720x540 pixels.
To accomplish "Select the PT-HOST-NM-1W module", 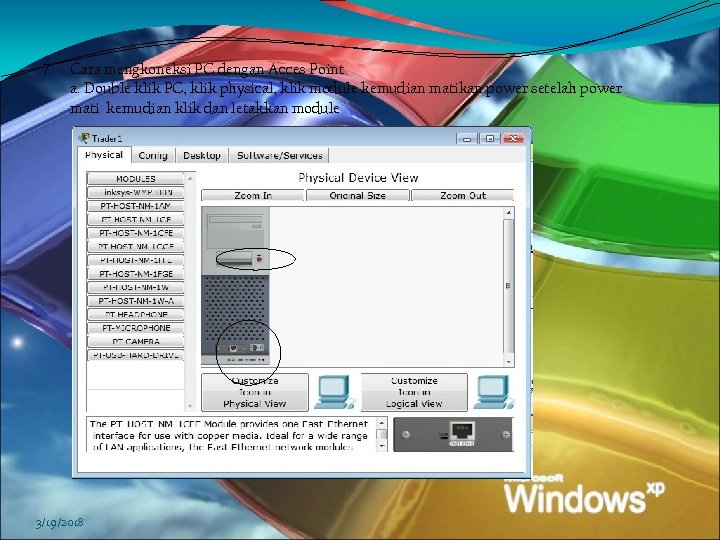I will point(135,287).
